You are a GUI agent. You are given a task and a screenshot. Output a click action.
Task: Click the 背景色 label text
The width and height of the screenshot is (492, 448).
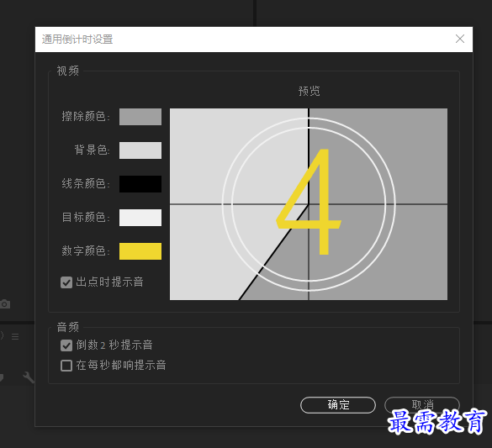(x=92, y=150)
